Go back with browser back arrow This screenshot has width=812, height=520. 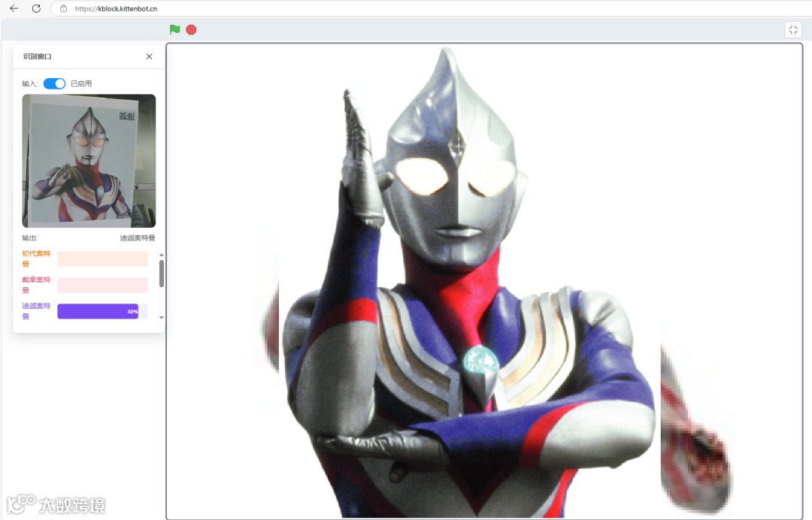14,8
